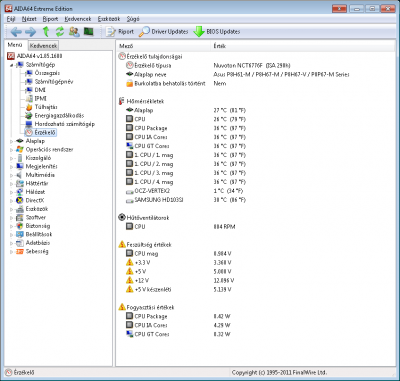Open the Riport menu
400x381 pixels.
50,19
